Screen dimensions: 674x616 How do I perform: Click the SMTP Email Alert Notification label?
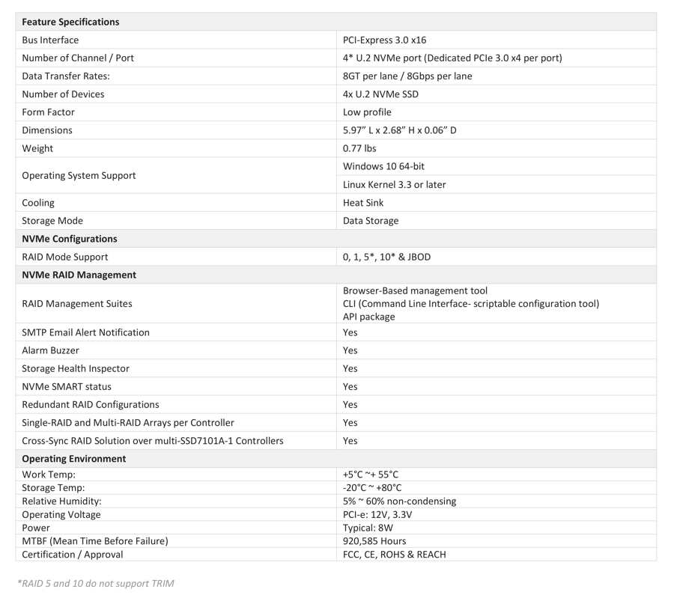coord(85,332)
